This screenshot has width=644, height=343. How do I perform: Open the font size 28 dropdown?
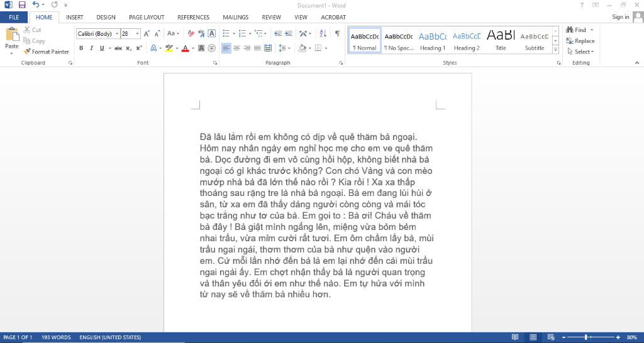pyautogui.click(x=138, y=34)
